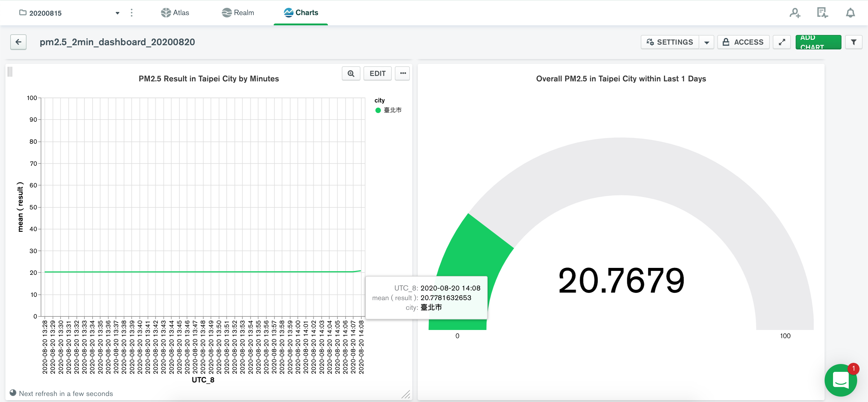Toggle the 臺北市 series in the legend

[x=392, y=110]
